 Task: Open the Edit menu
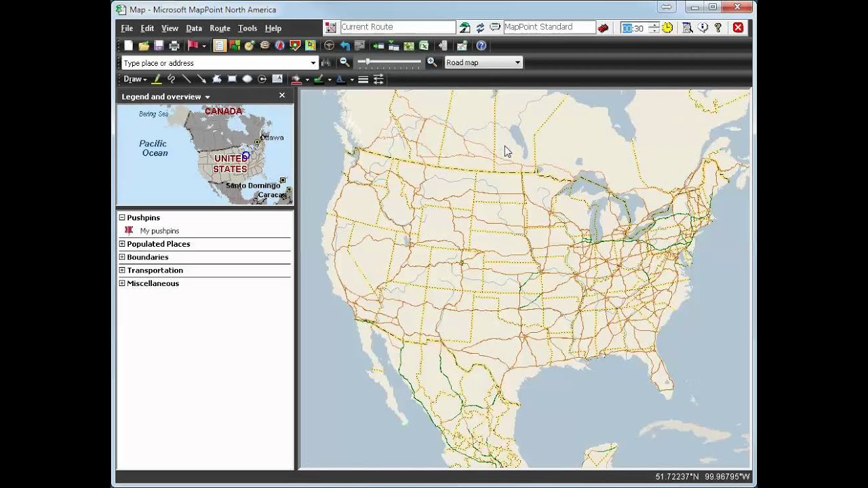pyautogui.click(x=147, y=28)
